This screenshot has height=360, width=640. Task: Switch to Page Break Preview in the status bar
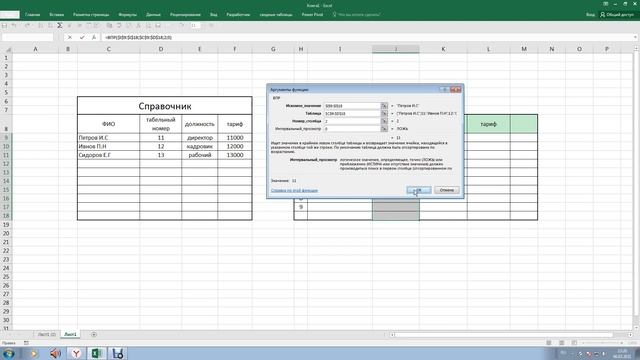(x=574, y=343)
